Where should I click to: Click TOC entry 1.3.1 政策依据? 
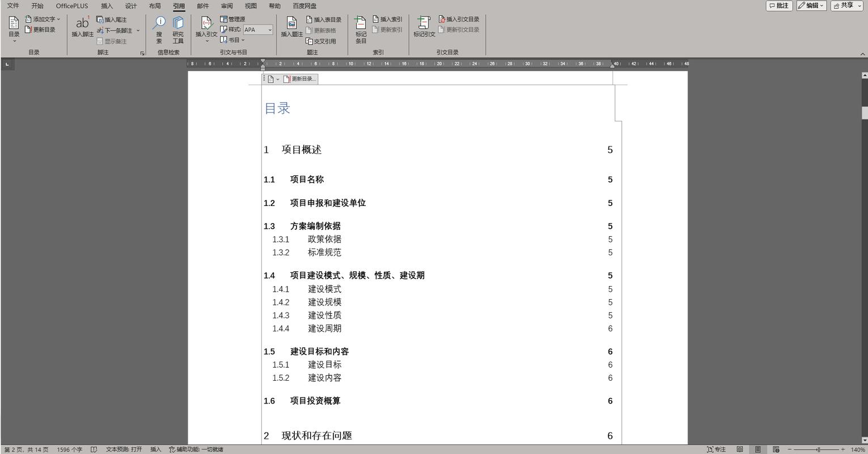click(442, 239)
